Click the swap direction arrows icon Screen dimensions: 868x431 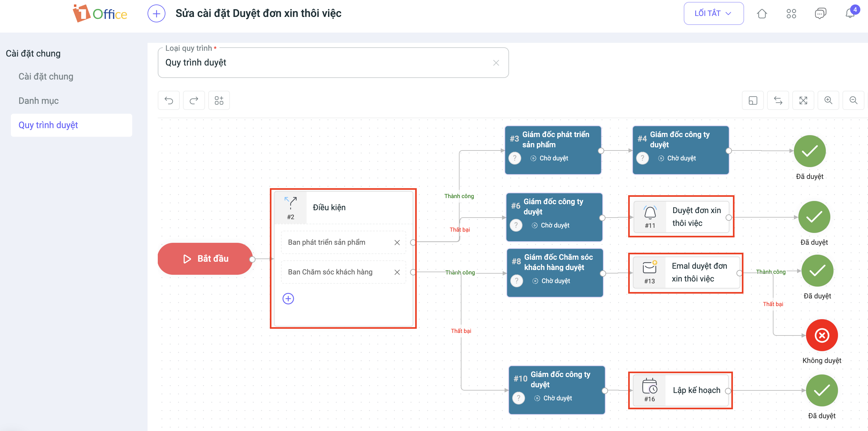(778, 100)
